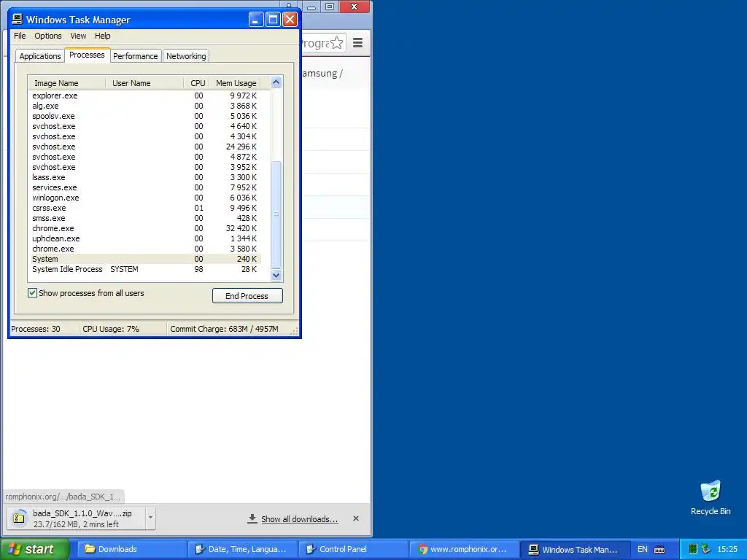Screen dimensions: 747x560
Task: Sort by User Name column header
Action: [x=144, y=83]
